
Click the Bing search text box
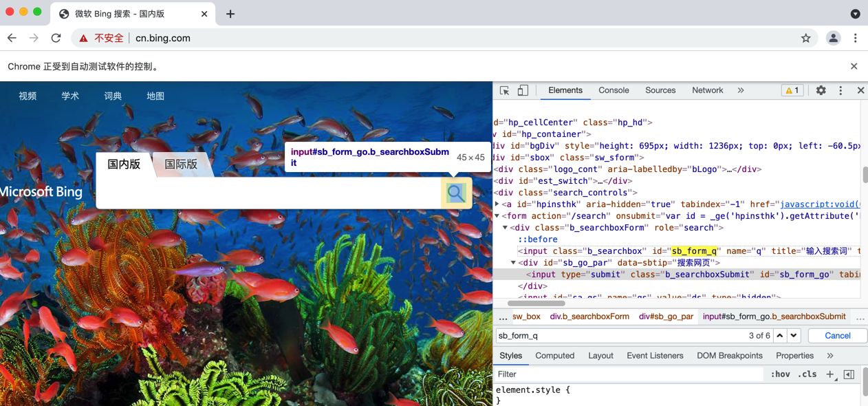270,193
